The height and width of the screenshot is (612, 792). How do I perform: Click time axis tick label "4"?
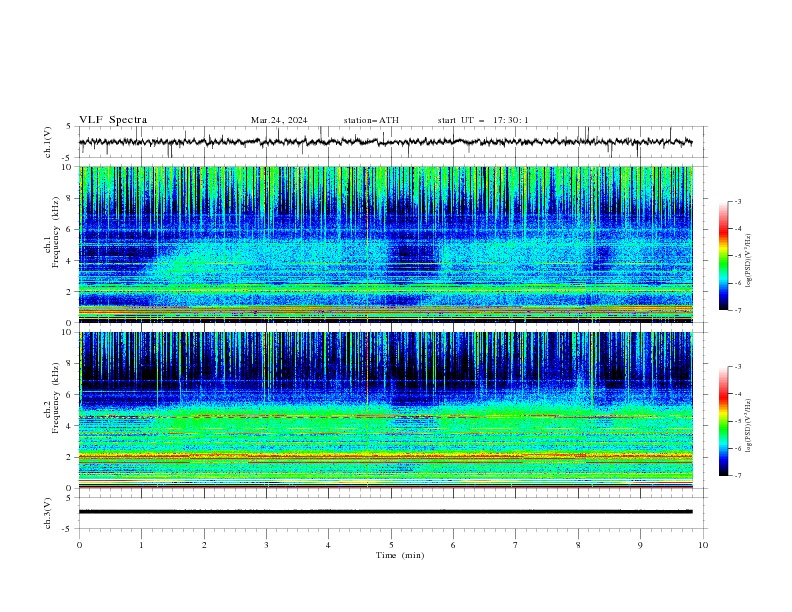tap(328, 545)
